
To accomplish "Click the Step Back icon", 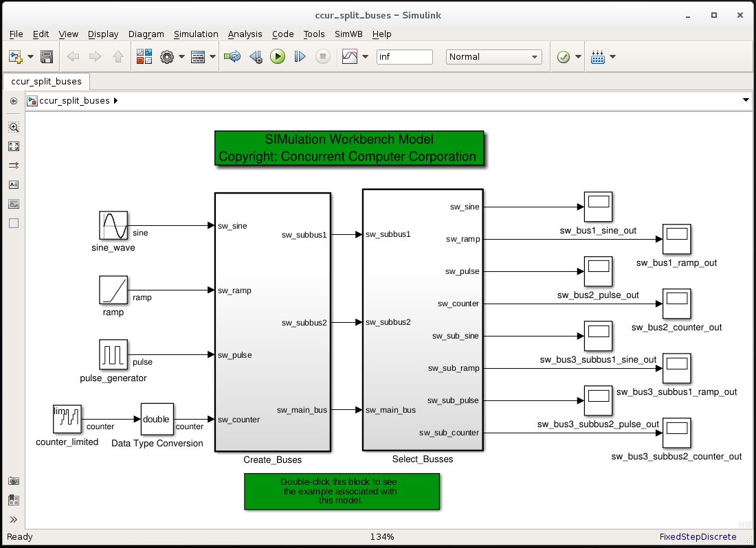I will point(256,57).
